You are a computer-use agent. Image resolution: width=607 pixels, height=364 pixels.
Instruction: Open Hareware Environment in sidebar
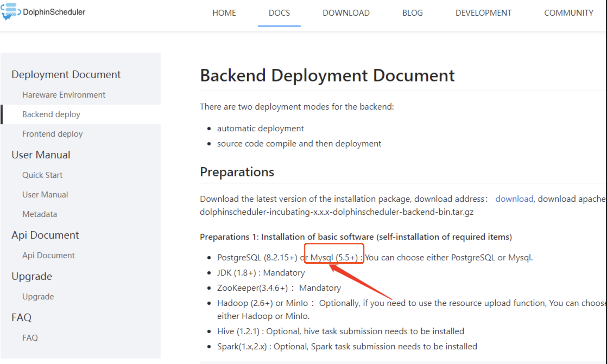(64, 95)
